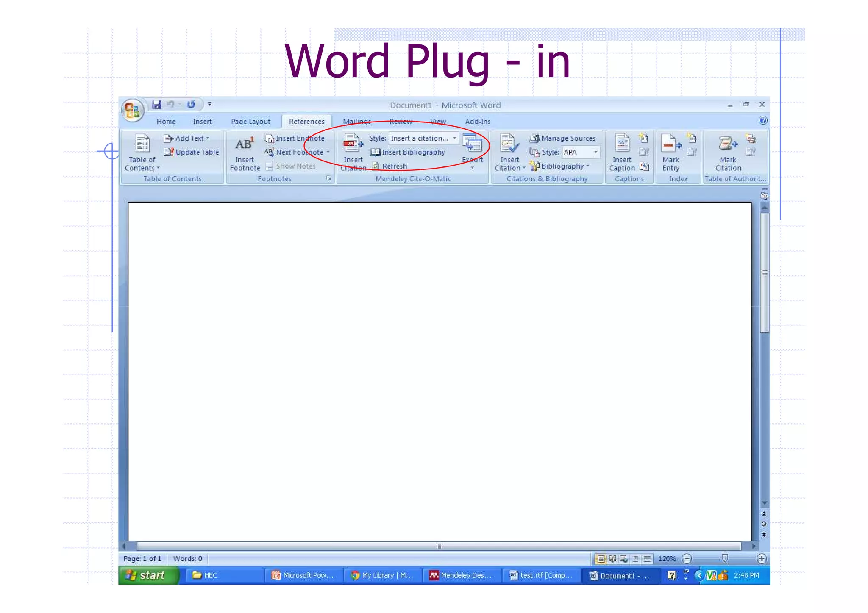Insert a footnote using AB1 icon
The height and width of the screenshot is (613, 868).
tap(245, 153)
